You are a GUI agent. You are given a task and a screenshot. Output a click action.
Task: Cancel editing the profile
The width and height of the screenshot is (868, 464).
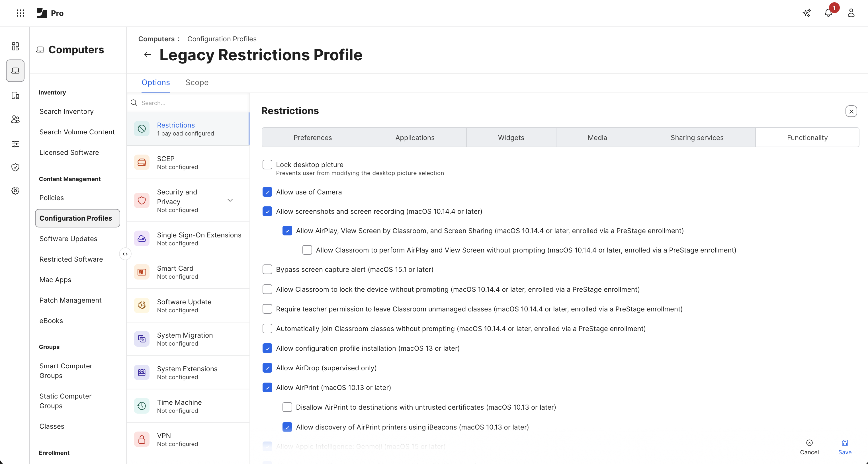[809, 447]
